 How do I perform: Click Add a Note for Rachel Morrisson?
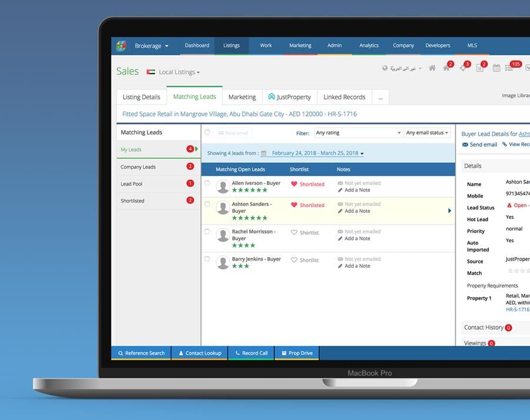coord(357,238)
